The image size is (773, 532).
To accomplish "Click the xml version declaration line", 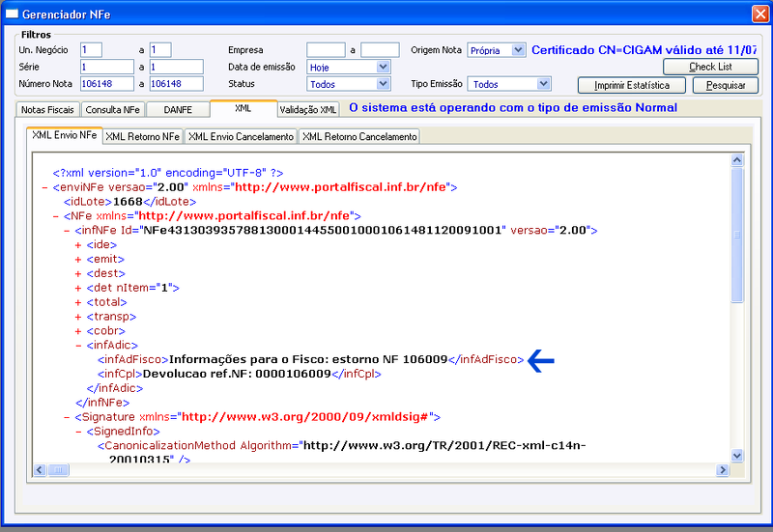I will (167, 173).
